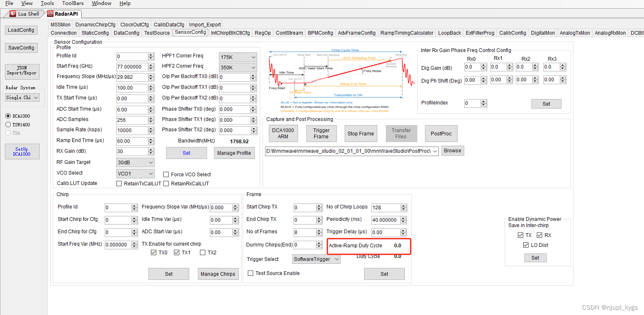Adjust Rx0 Dig Gain spinner arrows
This screenshot has width=644, height=315.
(483, 67)
